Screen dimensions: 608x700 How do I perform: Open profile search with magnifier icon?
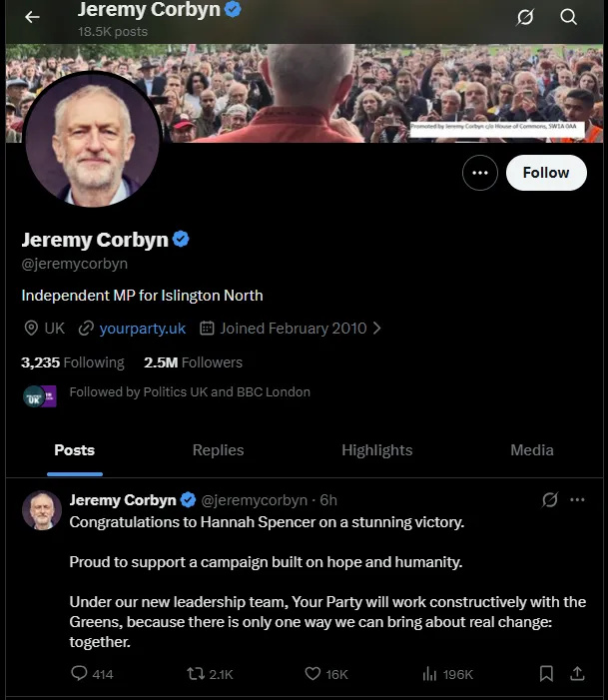(568, 17)
